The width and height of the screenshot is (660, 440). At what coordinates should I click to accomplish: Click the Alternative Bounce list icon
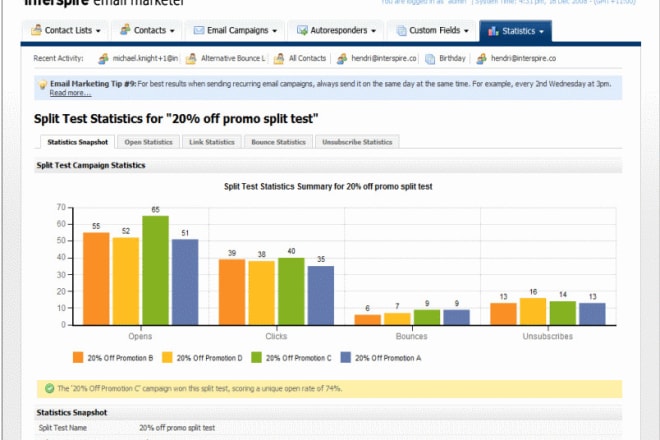tap(191, 59)
